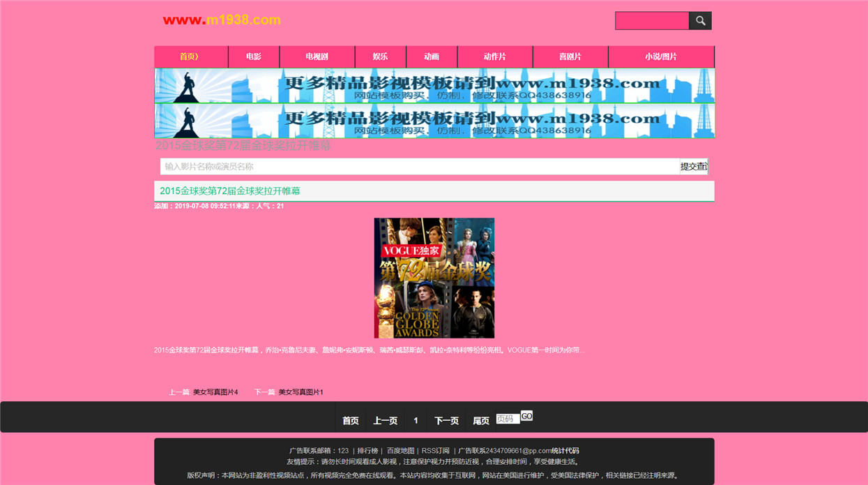Open the 电影 nav tab
Image resolution: width=868 pixels, height=485 pixels.
point(254,57)
